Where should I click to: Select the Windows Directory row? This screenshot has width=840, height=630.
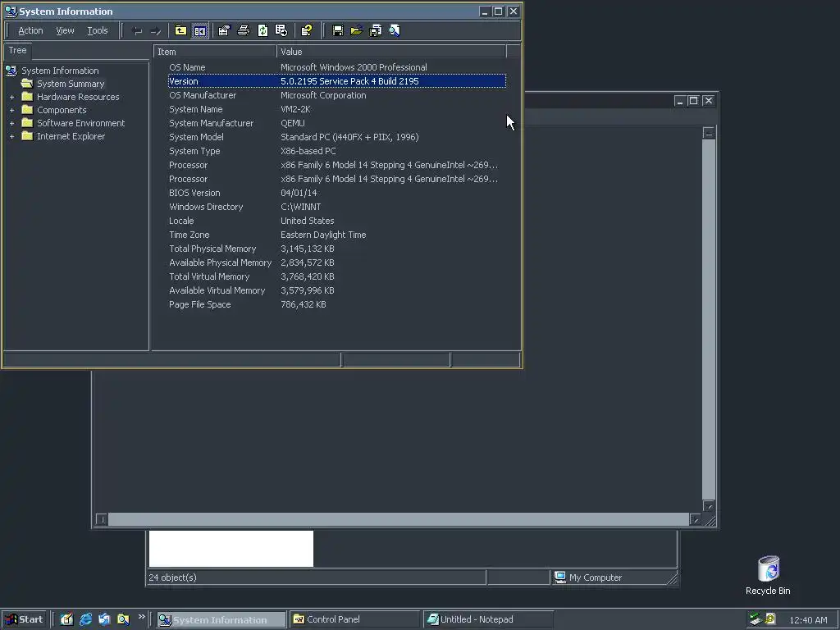337,207
